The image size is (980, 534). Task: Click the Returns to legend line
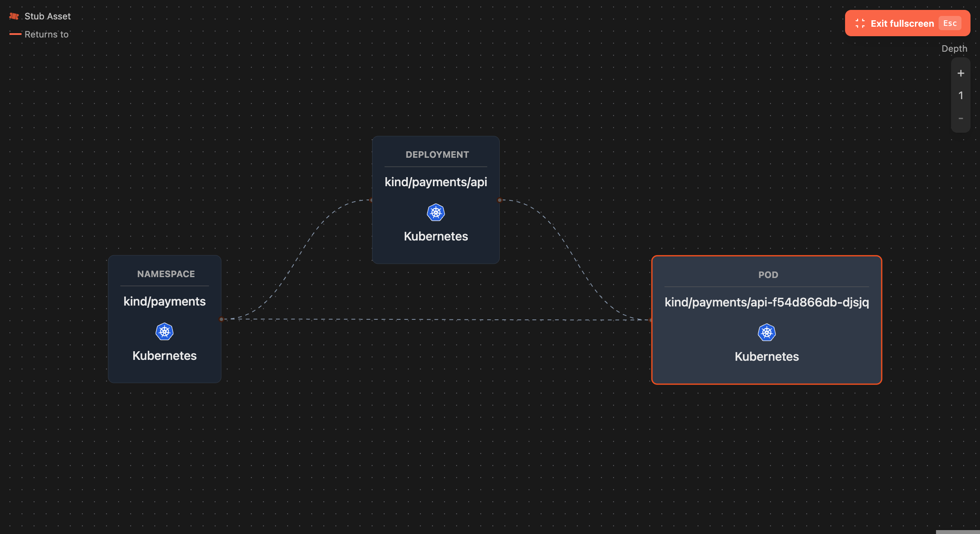click(16, 34)
